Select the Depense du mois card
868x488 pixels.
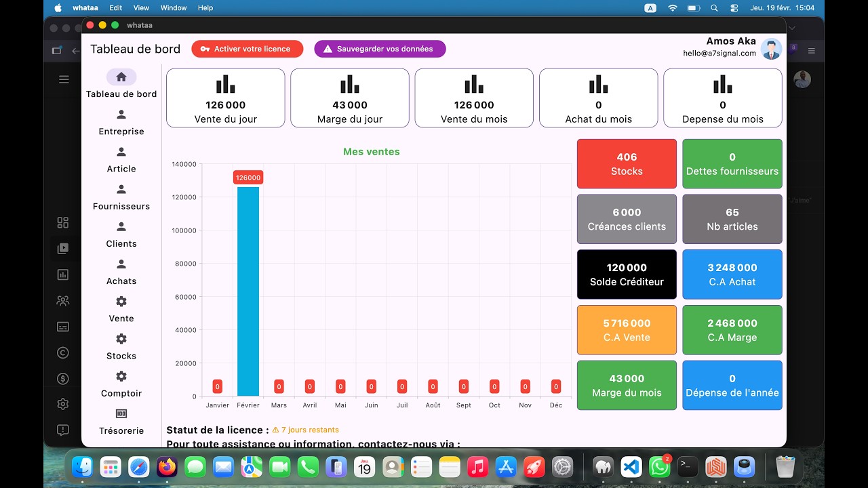pyautogui.click(x=723, y=98)
